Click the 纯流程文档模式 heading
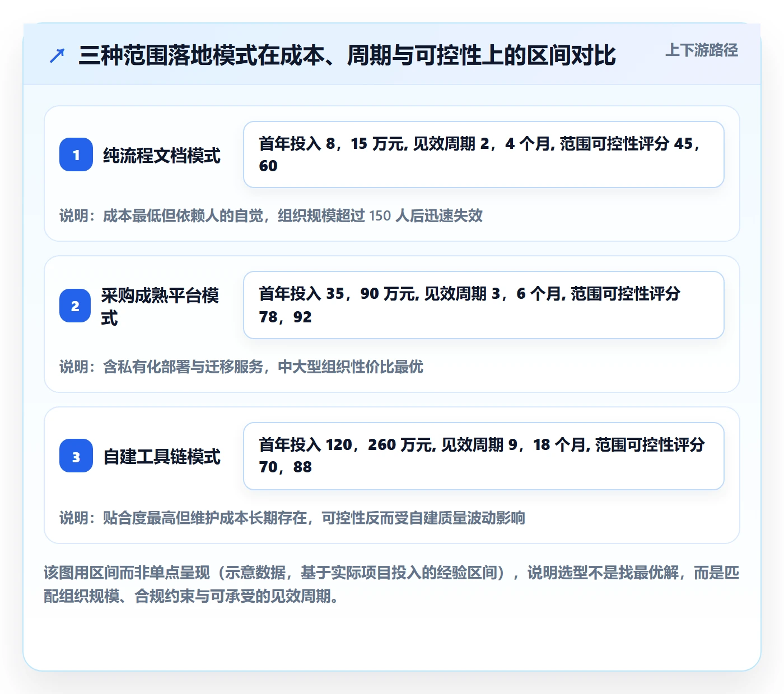This screenshot has height=694, width=784. [162, 155]
